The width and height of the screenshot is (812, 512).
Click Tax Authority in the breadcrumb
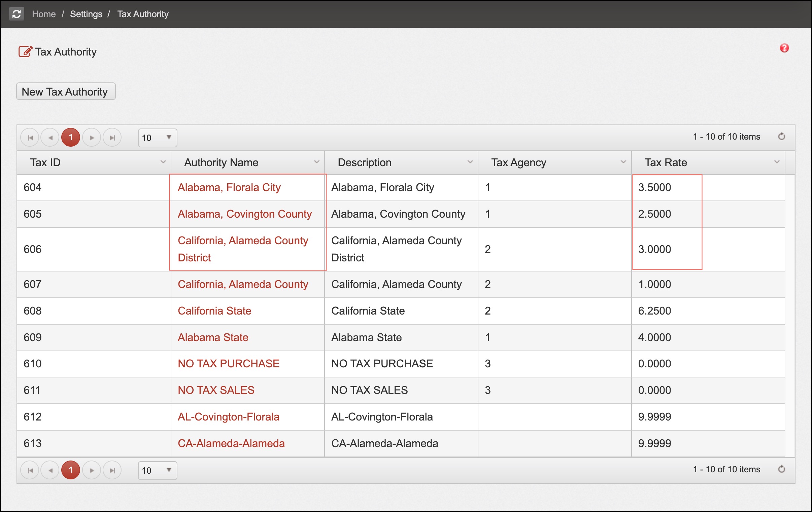point(143,14)
